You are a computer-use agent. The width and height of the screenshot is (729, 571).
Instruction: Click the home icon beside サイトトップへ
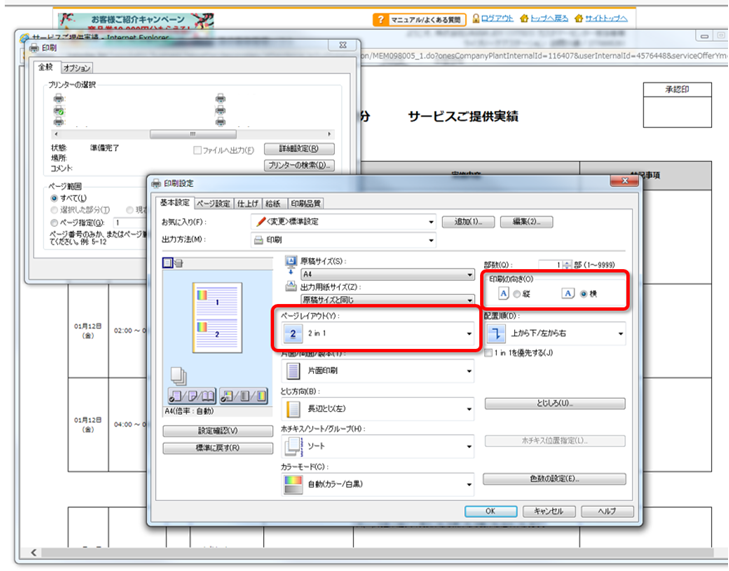click(x=579, y=18)
